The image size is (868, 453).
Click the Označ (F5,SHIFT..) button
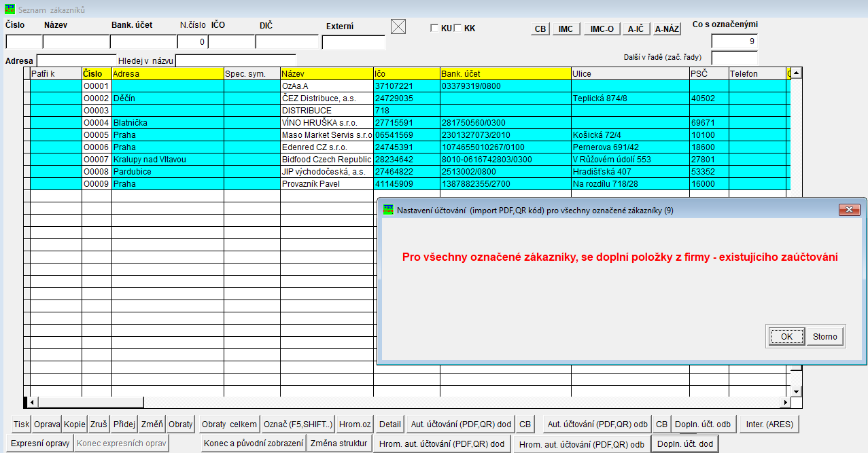point(298,424)
